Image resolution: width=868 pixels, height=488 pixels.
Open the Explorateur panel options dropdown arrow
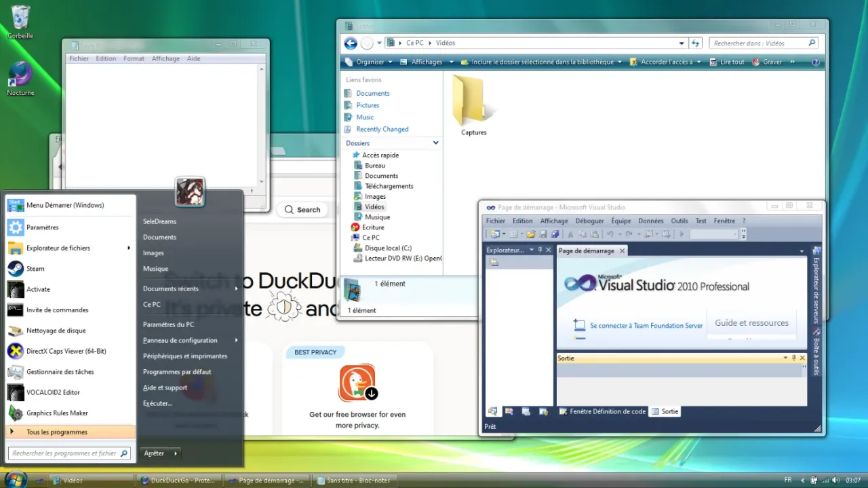pyautogui.click(x=531, y=250)
